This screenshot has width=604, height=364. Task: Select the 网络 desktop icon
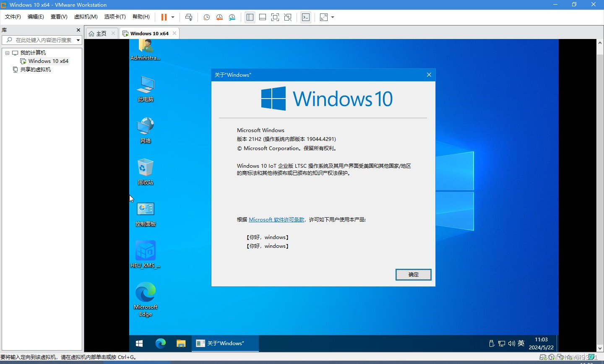(146, 130)
